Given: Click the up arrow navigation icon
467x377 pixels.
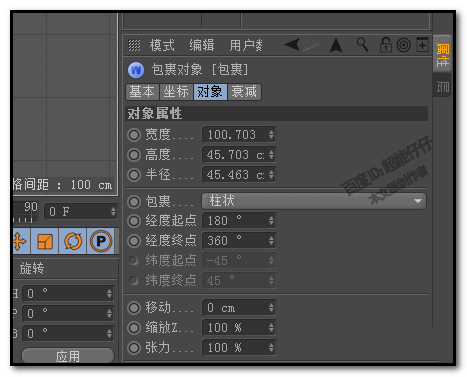Looking at the screenshot, I should [x=336, y=45].
